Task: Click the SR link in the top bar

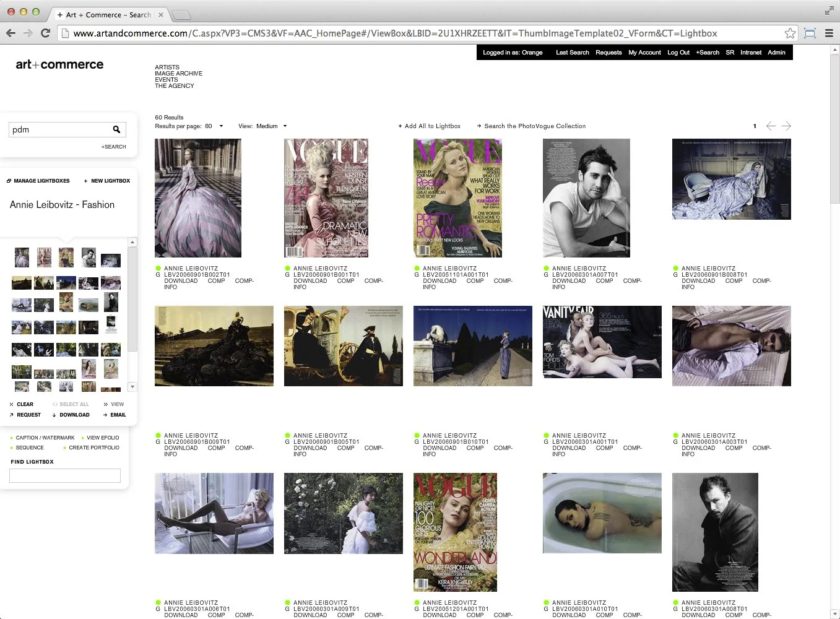Action: coord(730,53)
